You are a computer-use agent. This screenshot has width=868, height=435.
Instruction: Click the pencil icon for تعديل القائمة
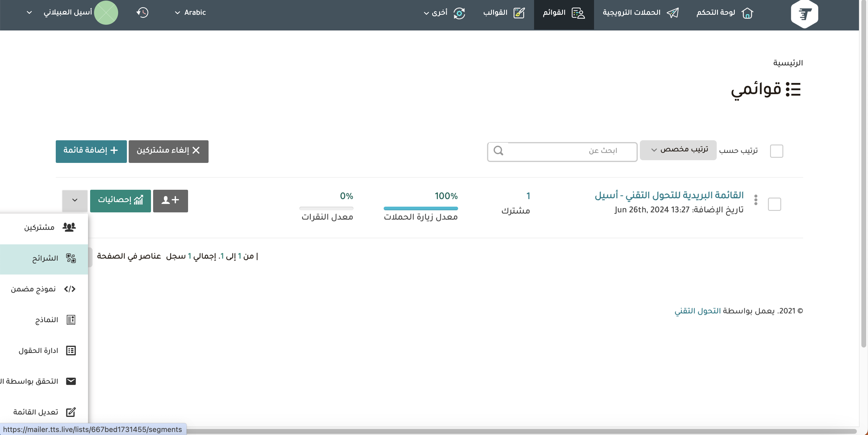point(71,412)
